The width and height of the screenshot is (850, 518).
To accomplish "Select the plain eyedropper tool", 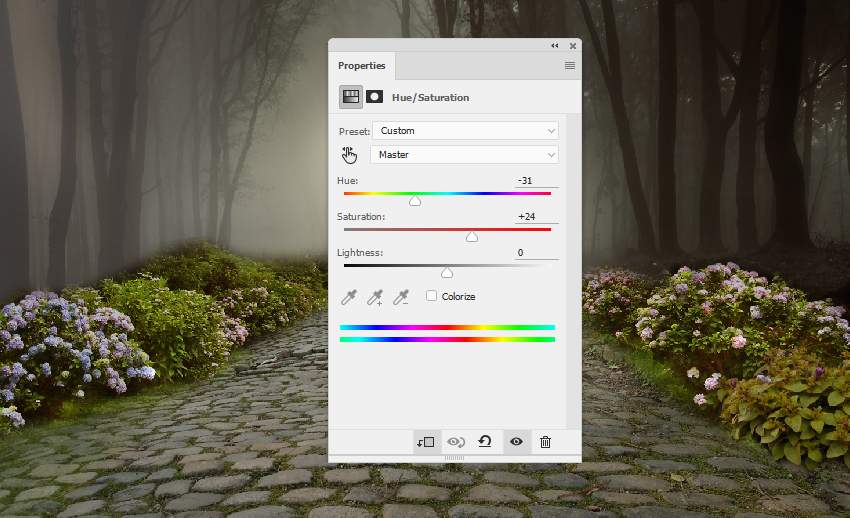I will [x=349, y=297].
